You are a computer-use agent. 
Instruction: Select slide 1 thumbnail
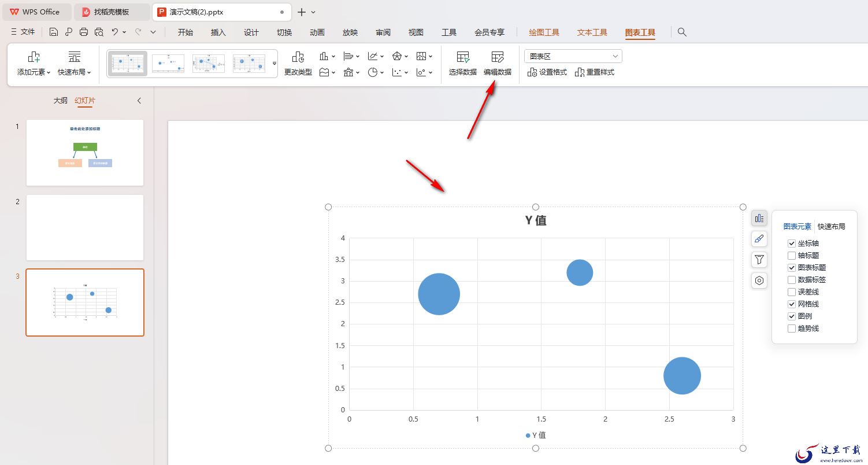click(x=85, y=153)
